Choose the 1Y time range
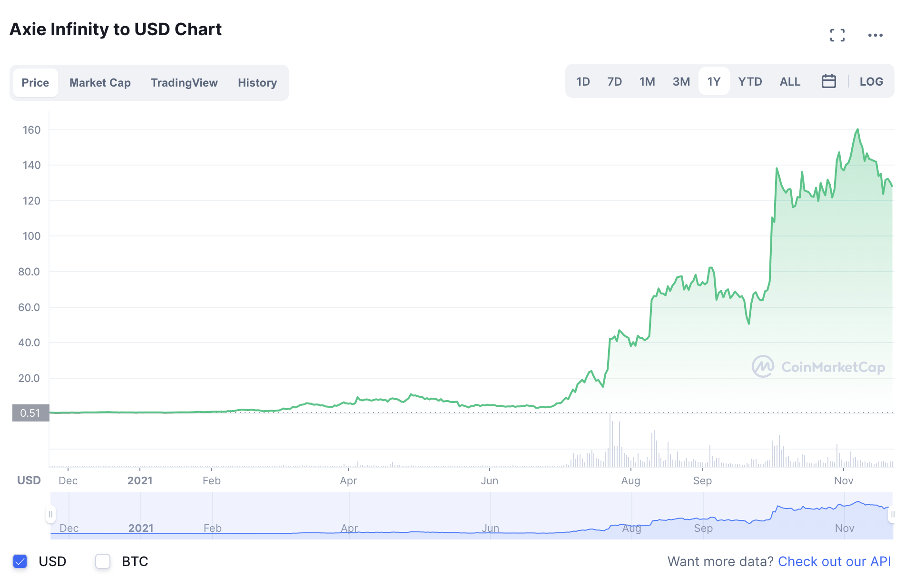Image resolution: width=905 pixels, height=588 pixels. (x=714, y=81)
